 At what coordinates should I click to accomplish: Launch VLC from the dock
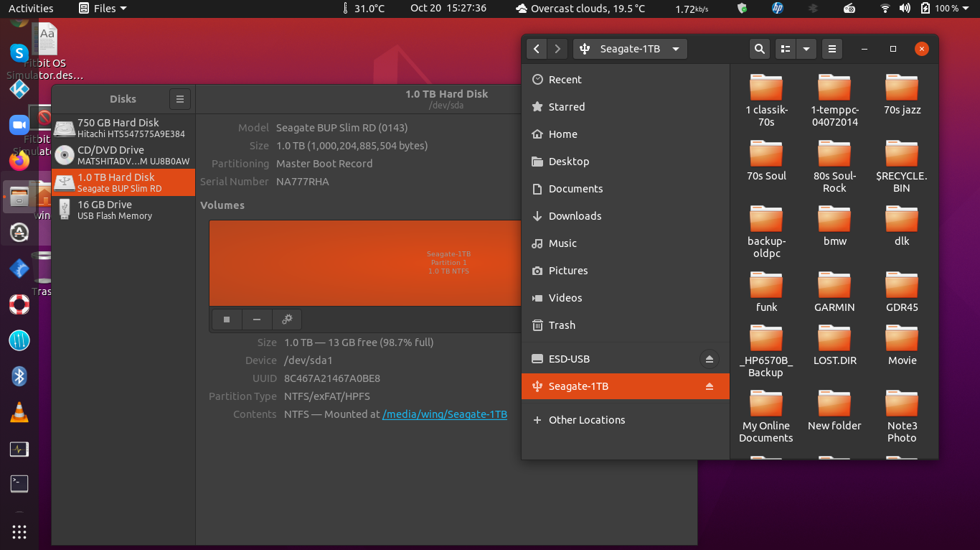19,412
